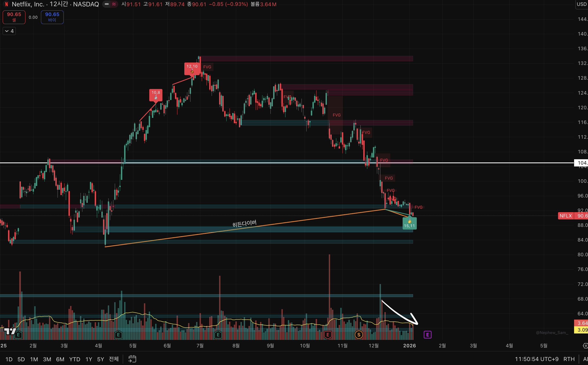The image size is (588, 365).
Task: Toggle the gray dash status indicator pill
Action: 107,4
